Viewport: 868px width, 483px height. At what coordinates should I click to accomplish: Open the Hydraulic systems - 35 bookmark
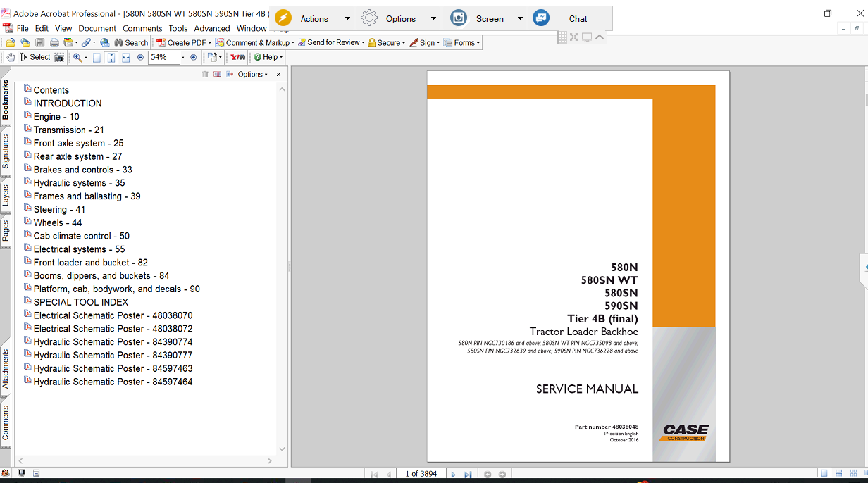pyautogui.click(x=79, y=183)
